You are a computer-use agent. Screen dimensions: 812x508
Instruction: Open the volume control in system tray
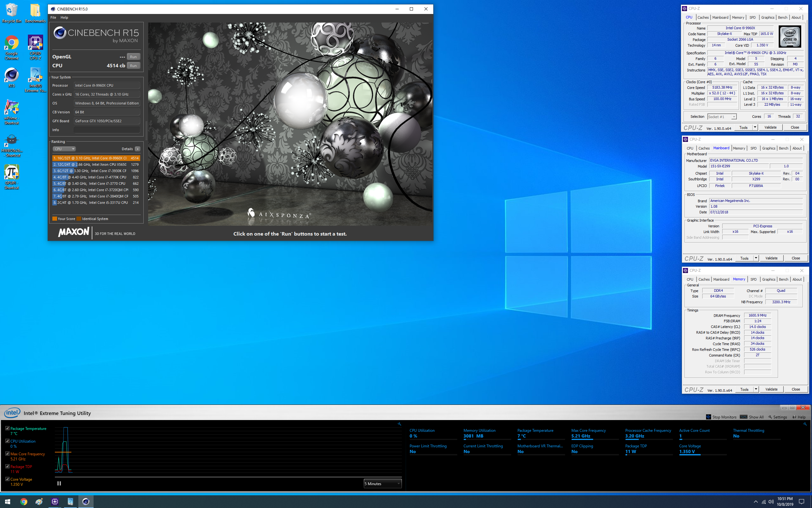771,502
